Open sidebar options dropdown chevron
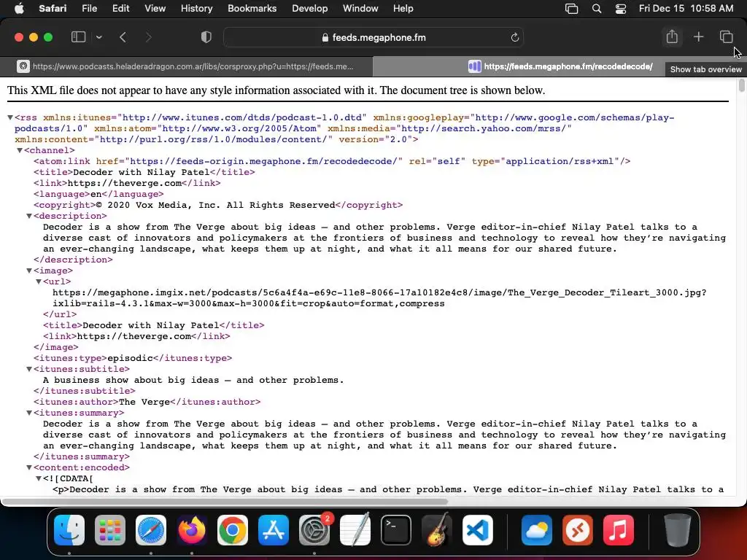The height and width of the screenshot is (560, 747). pyautogui.click(x=98, y=37)
